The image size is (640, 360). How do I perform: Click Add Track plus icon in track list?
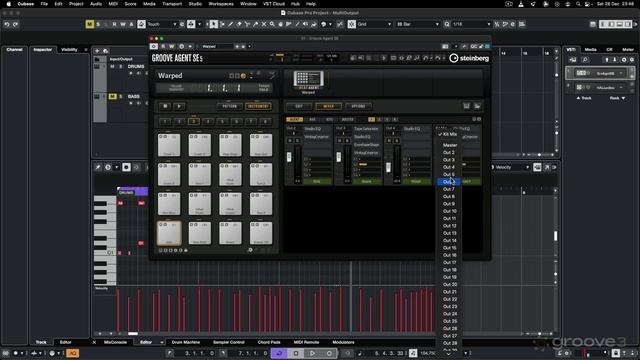[x=97, y=51]
